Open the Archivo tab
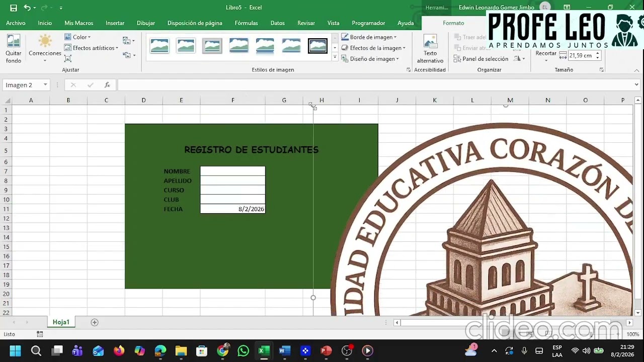Image resolution: width=644 pixels, height=362 pixels. click(16, 23)
